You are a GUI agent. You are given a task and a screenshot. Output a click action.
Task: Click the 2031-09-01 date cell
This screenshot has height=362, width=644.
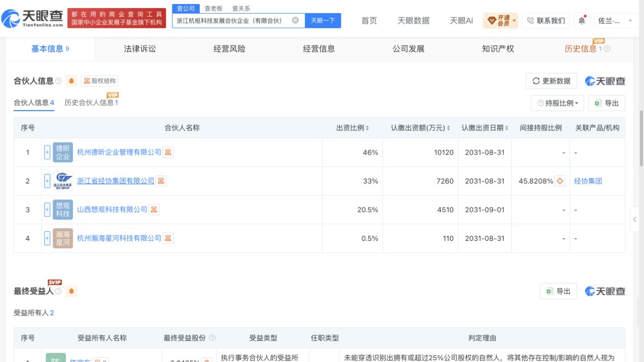[484, 209]
